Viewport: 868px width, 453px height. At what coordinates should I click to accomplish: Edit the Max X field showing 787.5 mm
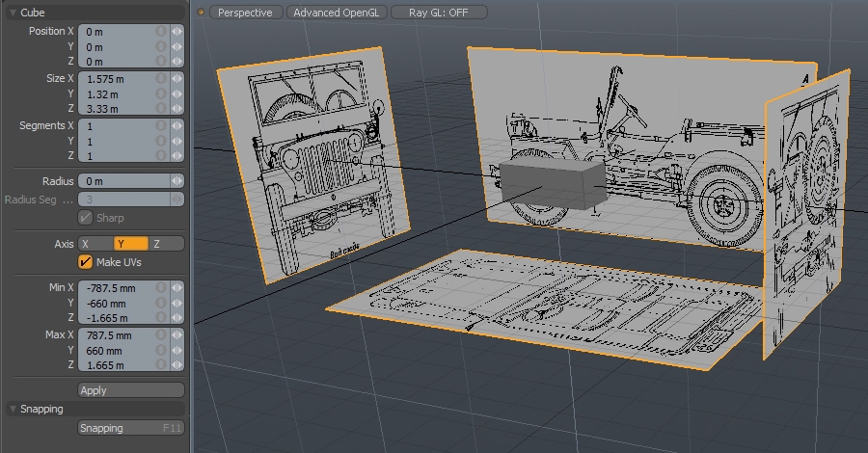click(124, 335)
